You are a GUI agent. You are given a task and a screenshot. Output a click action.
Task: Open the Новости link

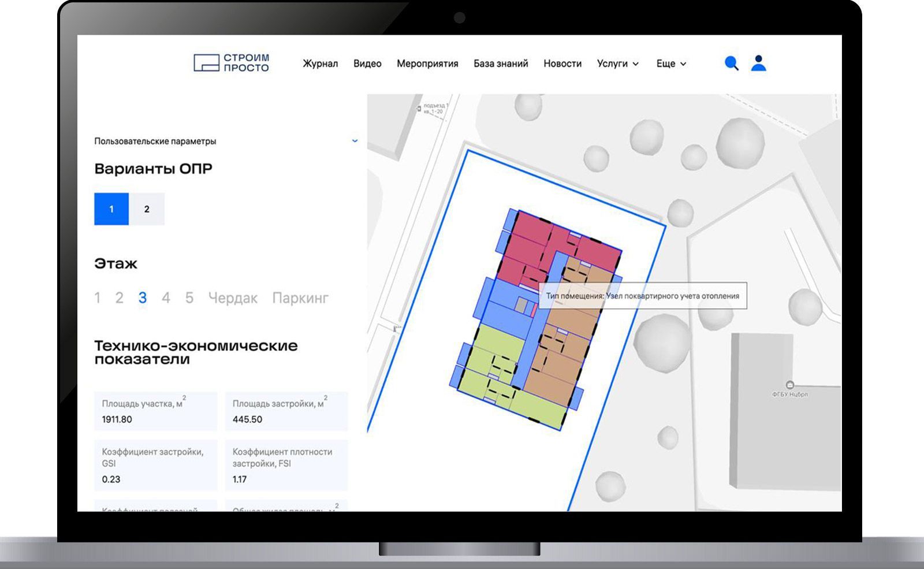pyautogui.click(x=562, y=64)
